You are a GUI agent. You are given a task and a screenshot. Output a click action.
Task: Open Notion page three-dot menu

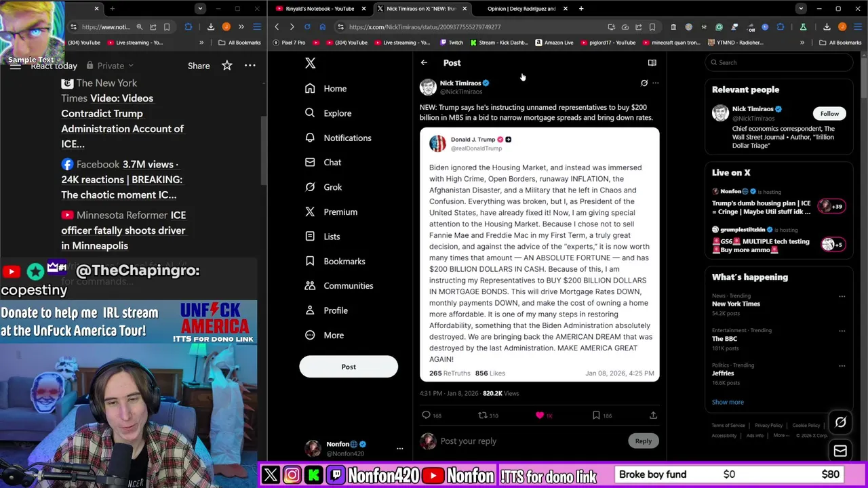pyautogui.click(x=250, y=66)
